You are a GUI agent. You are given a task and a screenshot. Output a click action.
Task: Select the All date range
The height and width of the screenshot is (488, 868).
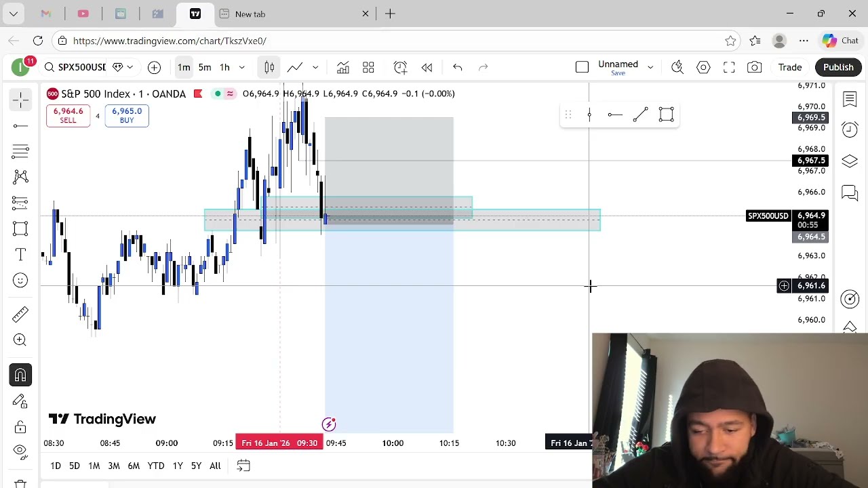[215, 466]
